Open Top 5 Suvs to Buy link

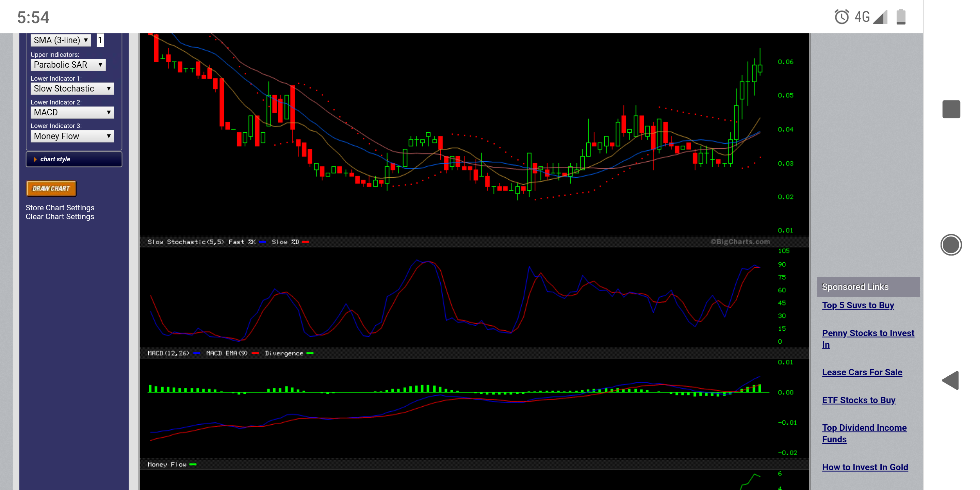pyautogui.click(x=858, y=305)
